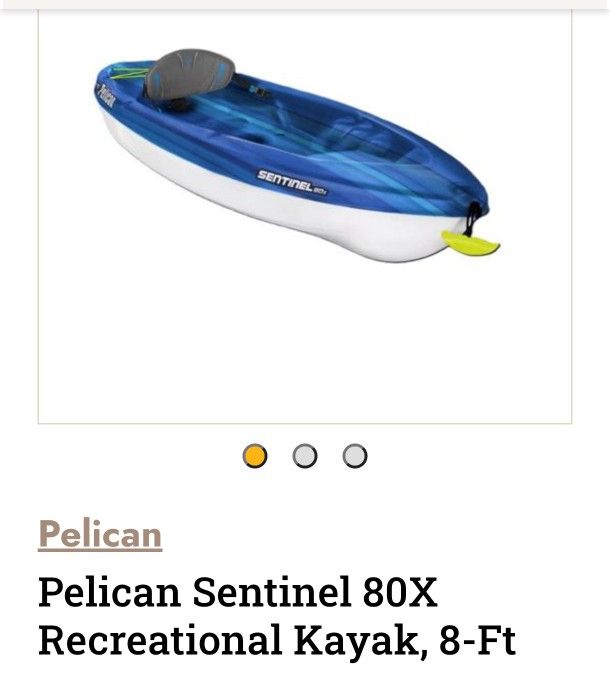Switch to the second product image dot
The height and width of the screenshot is (675, 610).
[305, 457]
